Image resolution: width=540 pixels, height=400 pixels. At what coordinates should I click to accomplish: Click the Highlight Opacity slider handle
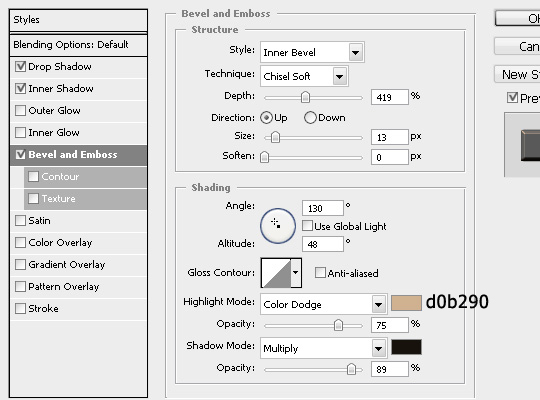coord(339,325)
